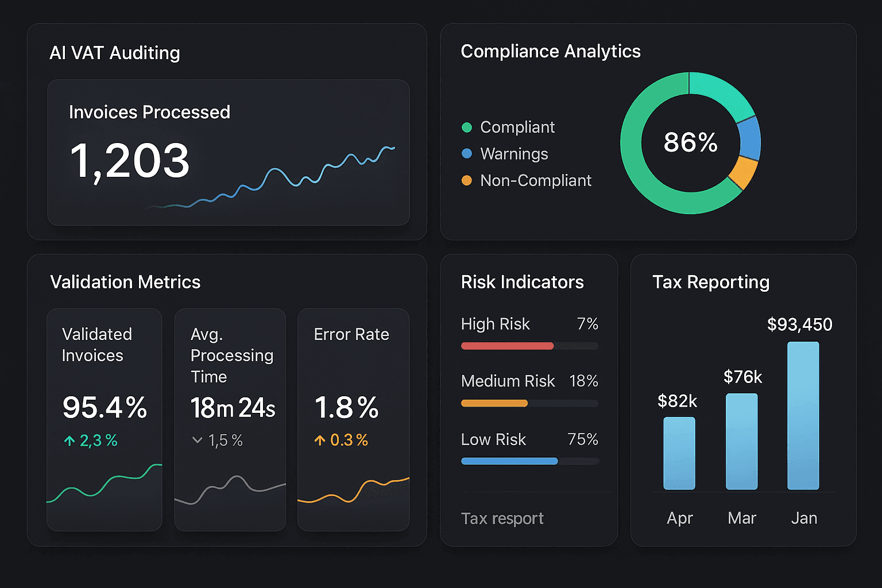882x588 pixels.
Task: Click the green Compliant legend dot
Action: 467,127
